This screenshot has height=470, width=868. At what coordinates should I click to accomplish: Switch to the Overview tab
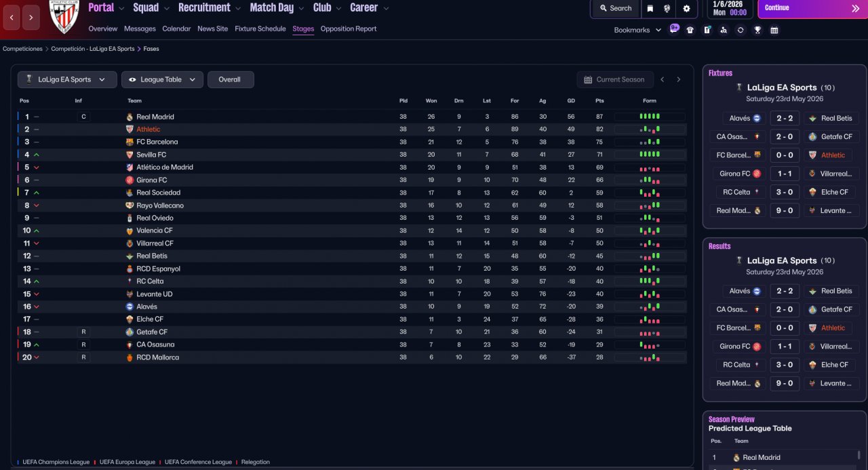[102, 29]
